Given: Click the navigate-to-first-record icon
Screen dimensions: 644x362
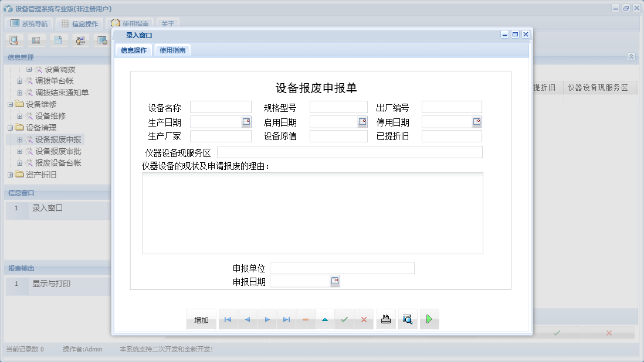Looking at the screenshot, I should (x=228, y=319).
